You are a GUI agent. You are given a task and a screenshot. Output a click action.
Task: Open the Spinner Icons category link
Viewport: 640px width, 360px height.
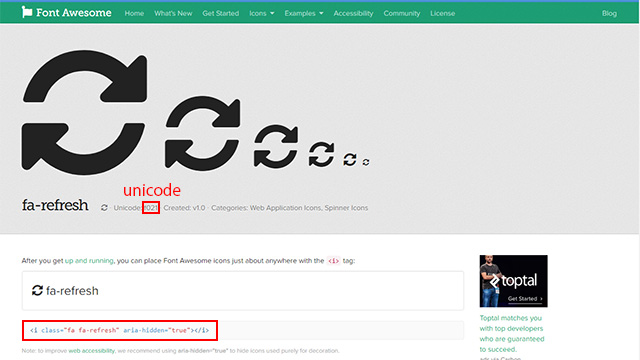click(346, 208)
